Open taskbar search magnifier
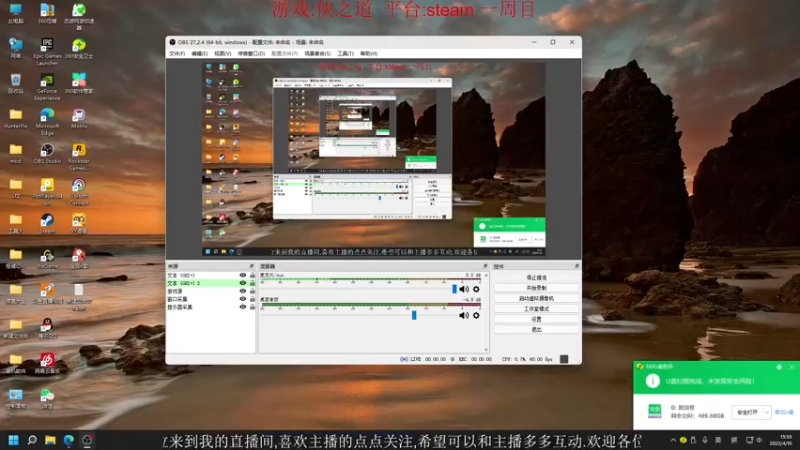800x450 pixels. 32,440
